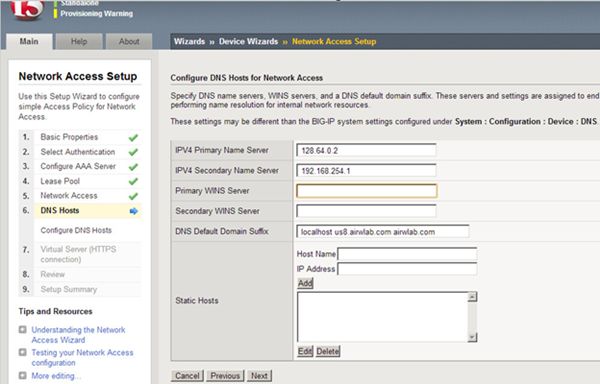Click the IPV4 Secondary Name Server field
This screenshot has width=600, height=384.
(x=366, y=171)
